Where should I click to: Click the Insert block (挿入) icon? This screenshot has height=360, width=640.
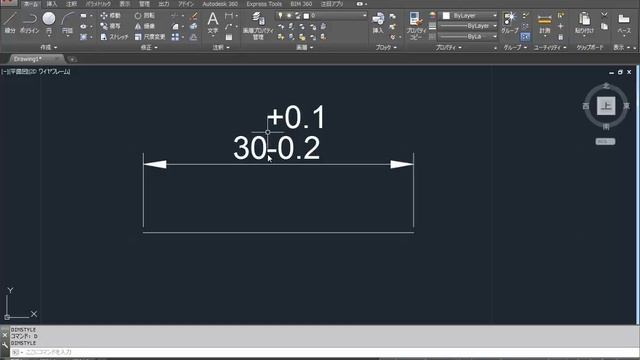[378, 22]
